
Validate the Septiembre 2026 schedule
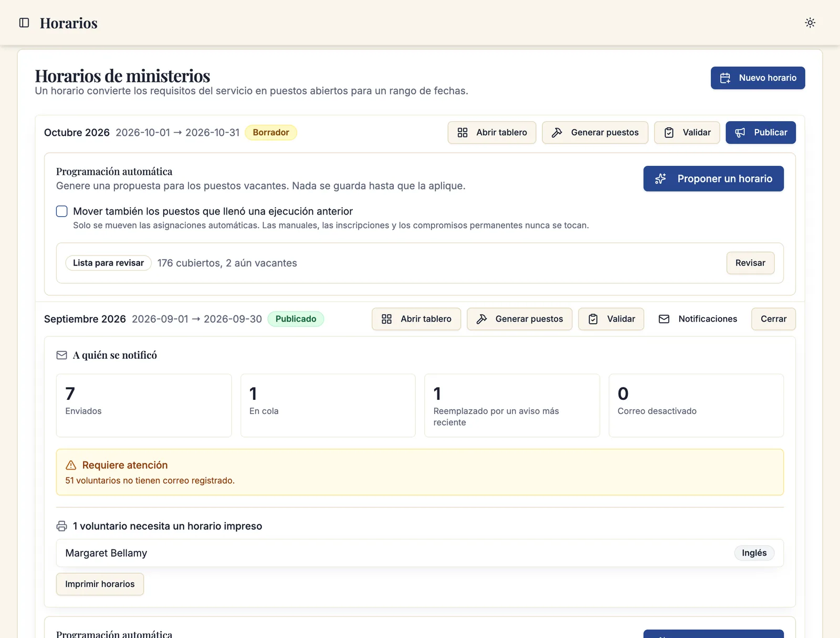click(x=611, y=319)
